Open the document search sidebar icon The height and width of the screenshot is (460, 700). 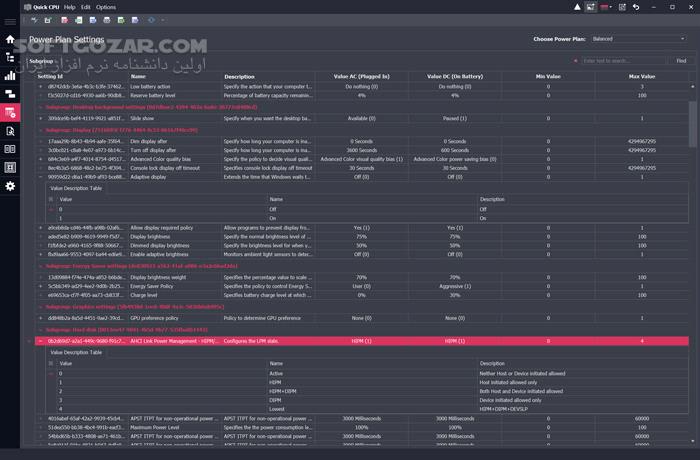pos(10,131)
